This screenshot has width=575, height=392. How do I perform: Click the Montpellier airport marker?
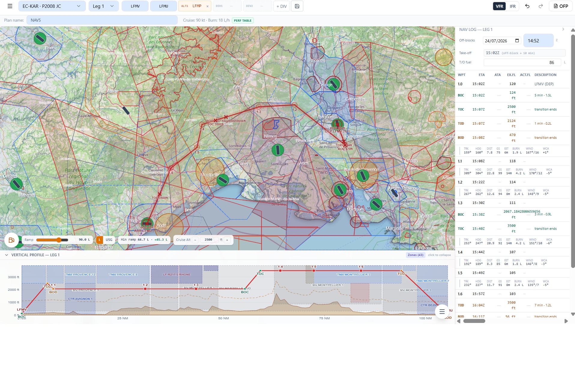coord(222,180)
